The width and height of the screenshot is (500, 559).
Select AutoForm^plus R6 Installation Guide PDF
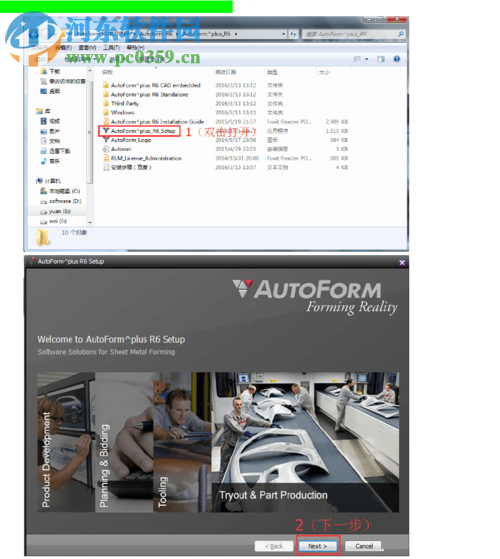click(x=157, y=122)
